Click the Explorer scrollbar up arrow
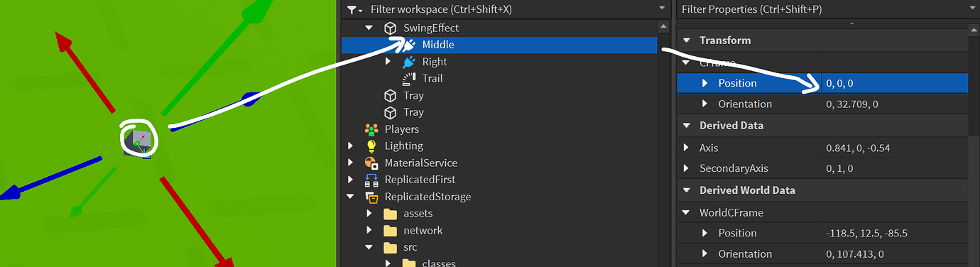 (663, 26)
